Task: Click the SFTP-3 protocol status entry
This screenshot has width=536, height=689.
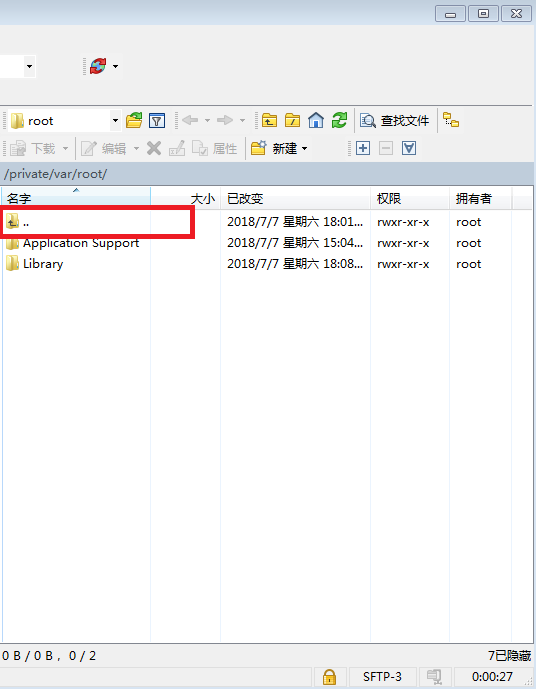Action: point(382,677)
